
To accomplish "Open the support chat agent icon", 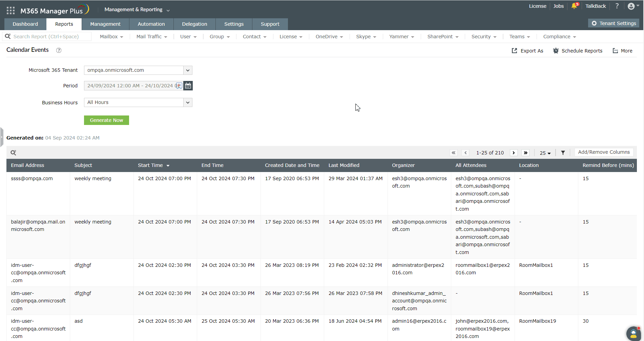I will pyautogui.click(x=633, y=333).
